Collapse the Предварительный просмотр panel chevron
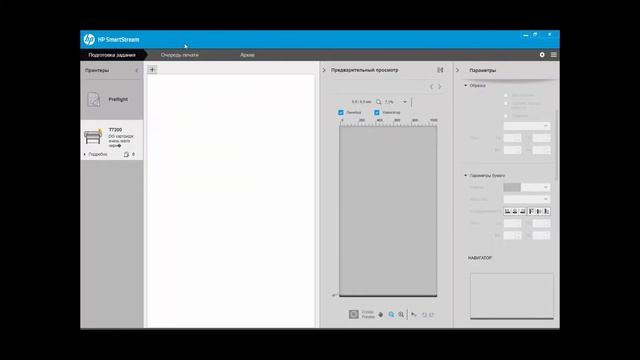Screen dimensions: 640x360 (x=324, y=70)
